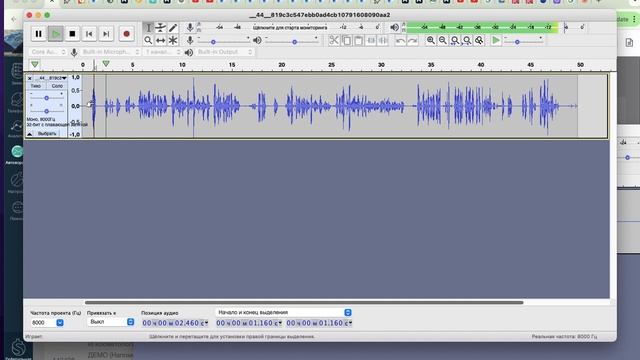Image resolution: width=640 pixels, height=360 pixels.
Task: Open the recording channels dropdown
Action: [162, 52]
